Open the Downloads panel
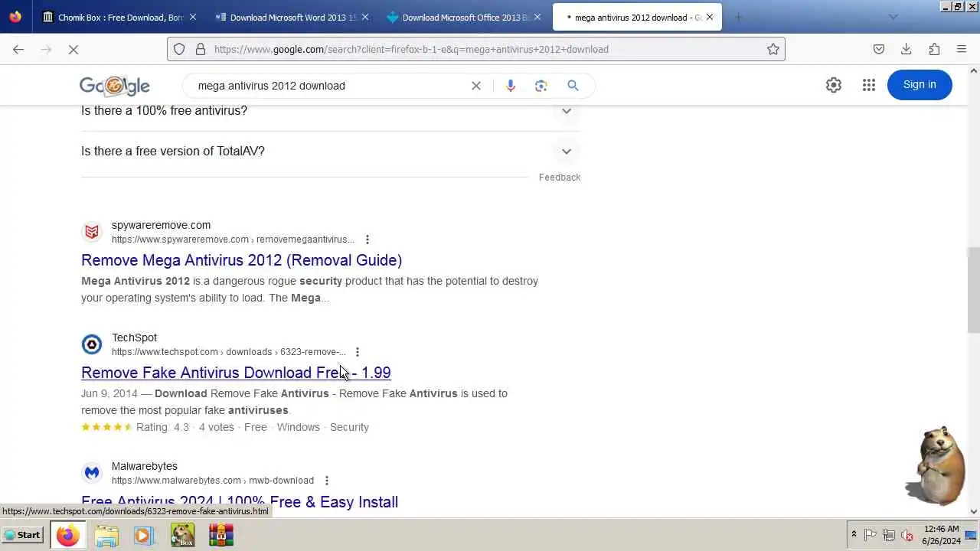The image size is (980, 551). [x=906, y=49]
